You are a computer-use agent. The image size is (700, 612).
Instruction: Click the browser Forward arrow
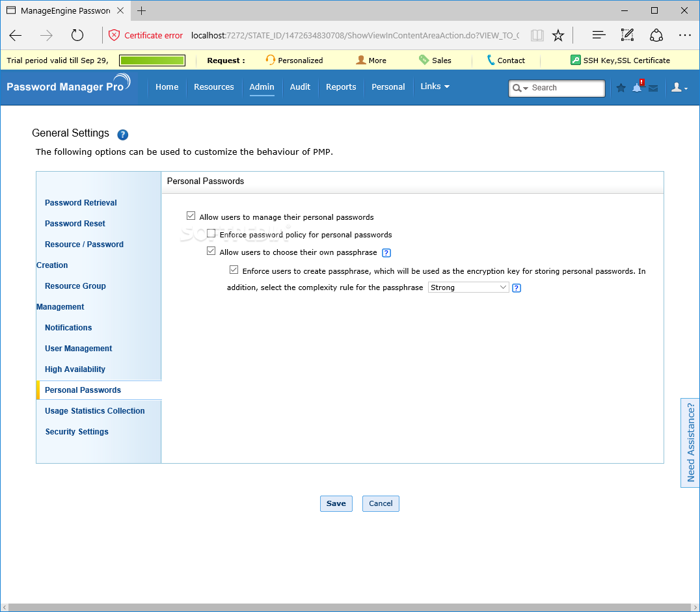point(46,35)
